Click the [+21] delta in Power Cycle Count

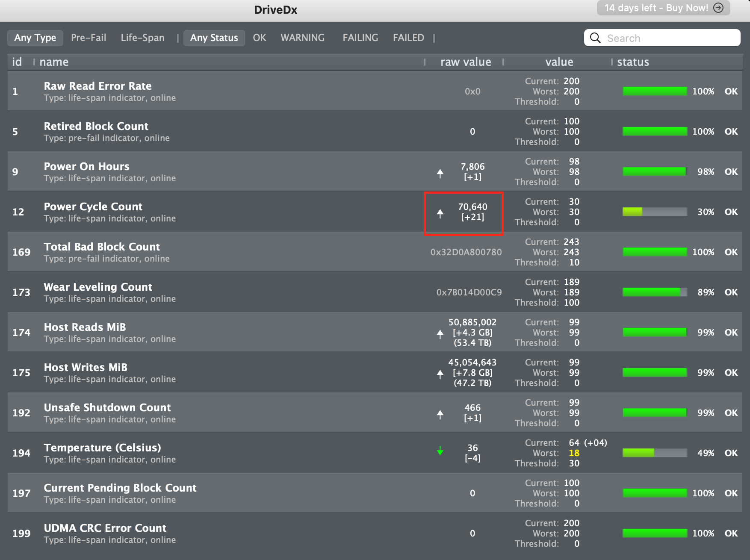click(472, 217)
